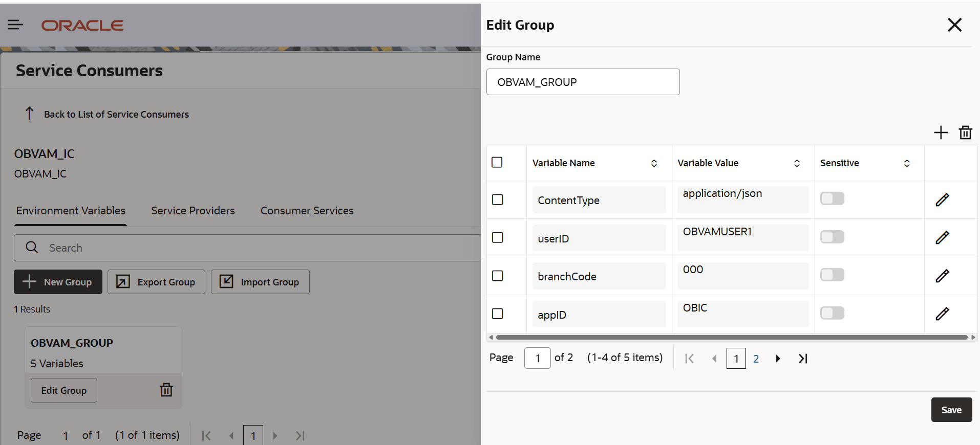Go to last page of variables
Viewport: 980px width, 445px height.
coord(803,359)
